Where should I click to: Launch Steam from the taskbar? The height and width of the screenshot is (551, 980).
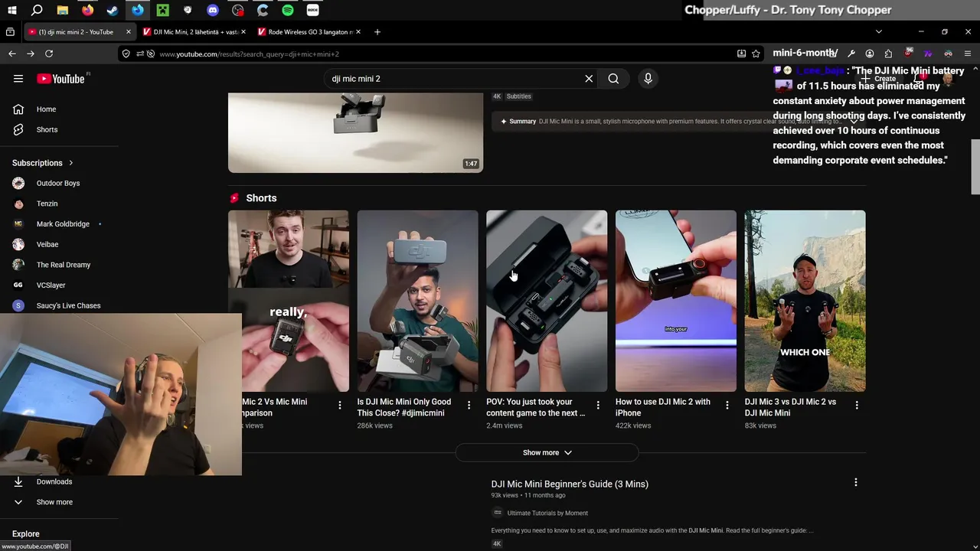(x=113, y=11)
